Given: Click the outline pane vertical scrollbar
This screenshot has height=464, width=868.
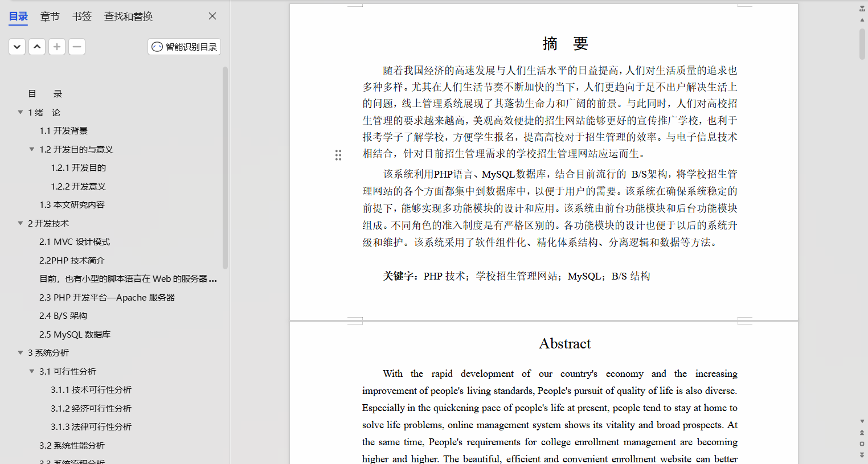Looking at the screenshot, I should [225, 168].
